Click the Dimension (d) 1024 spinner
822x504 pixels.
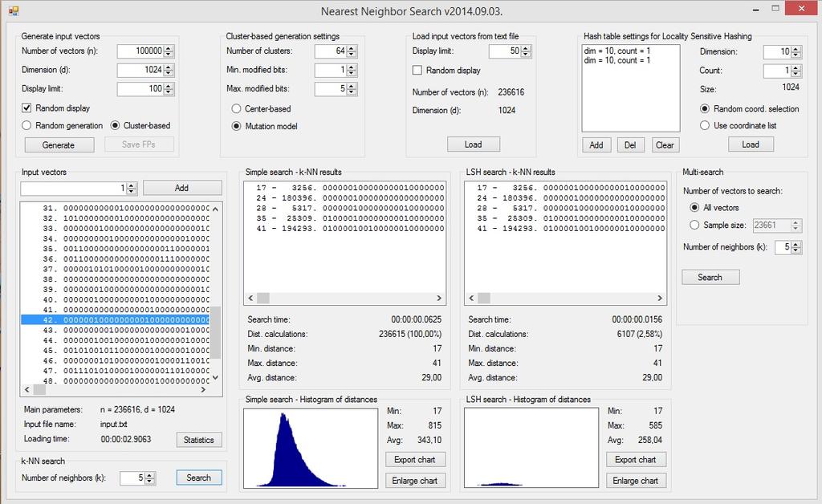(169, 70)
